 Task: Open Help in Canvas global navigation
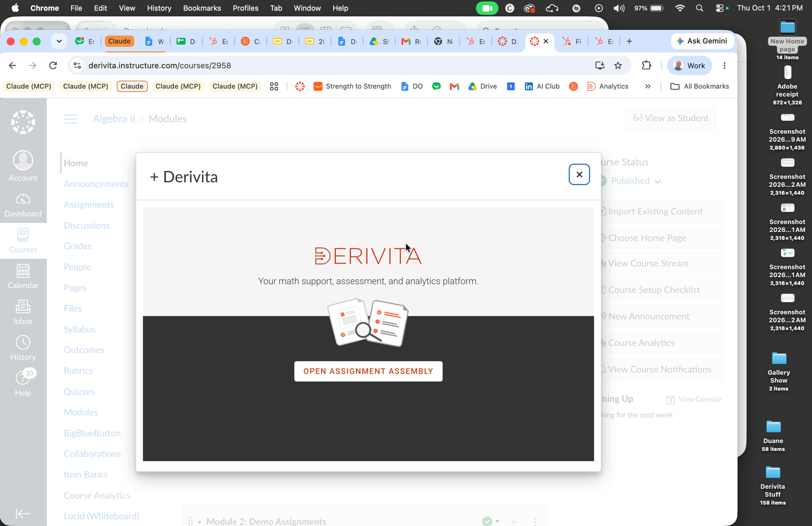coord(23,383)
